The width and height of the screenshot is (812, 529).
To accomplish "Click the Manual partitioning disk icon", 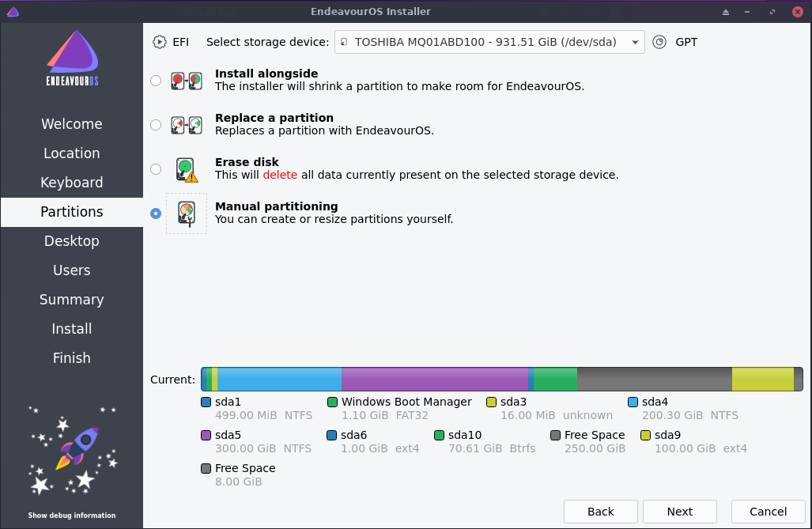I will click(x=187, y=213).
